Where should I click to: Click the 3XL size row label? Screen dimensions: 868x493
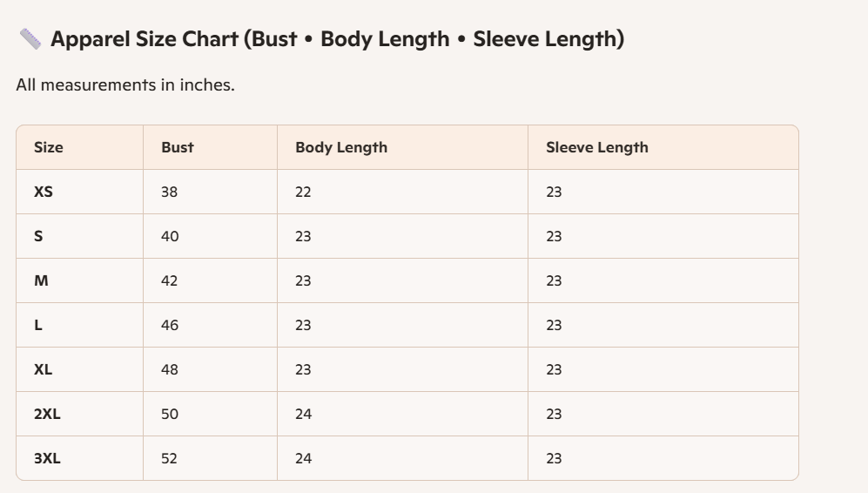coord(47,458)
